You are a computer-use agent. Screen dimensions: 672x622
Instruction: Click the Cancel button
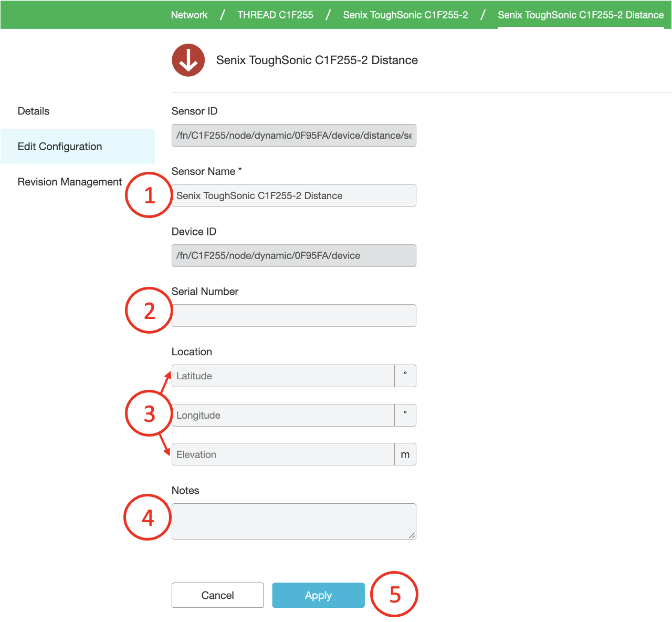[x=218, y=595]
